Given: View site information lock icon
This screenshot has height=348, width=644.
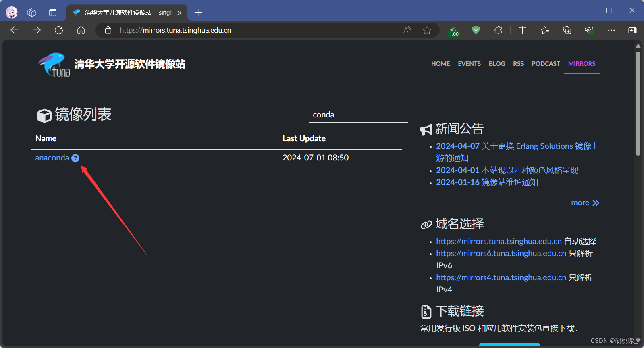Looking at the screenshot, I should click(108, 30).
